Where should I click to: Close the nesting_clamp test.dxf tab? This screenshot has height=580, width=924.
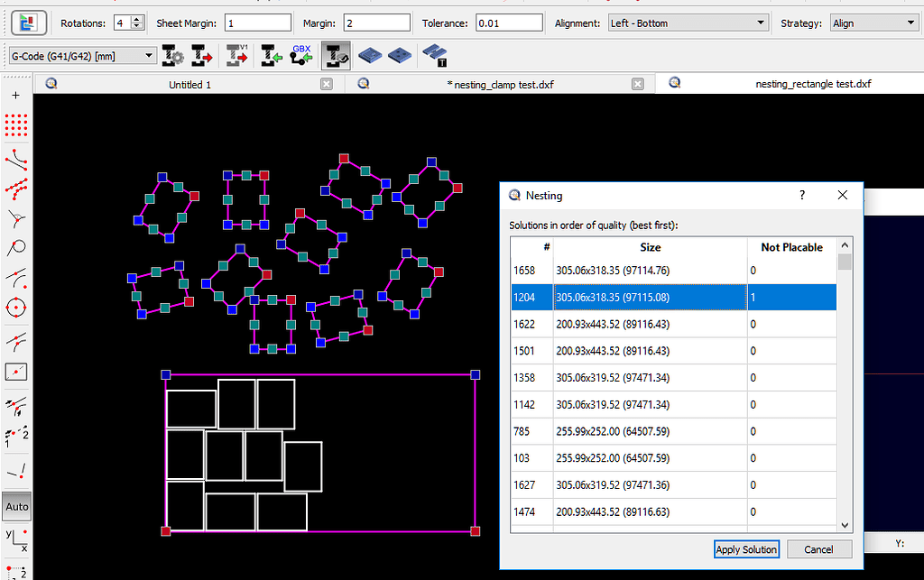click(638, 84)
